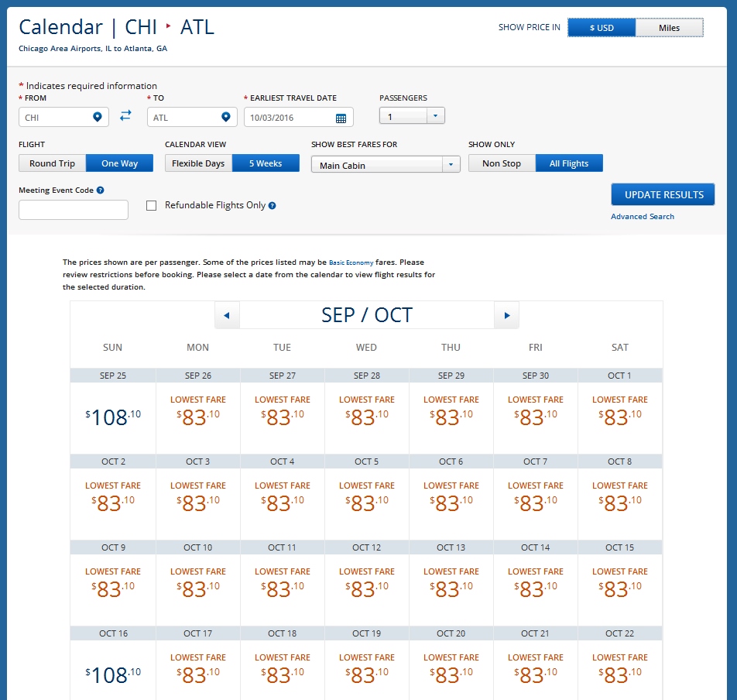Advance to next month in fare calendar
Image resolution: width=737 pixels, height=700 pixels.
tap(506, 315)
